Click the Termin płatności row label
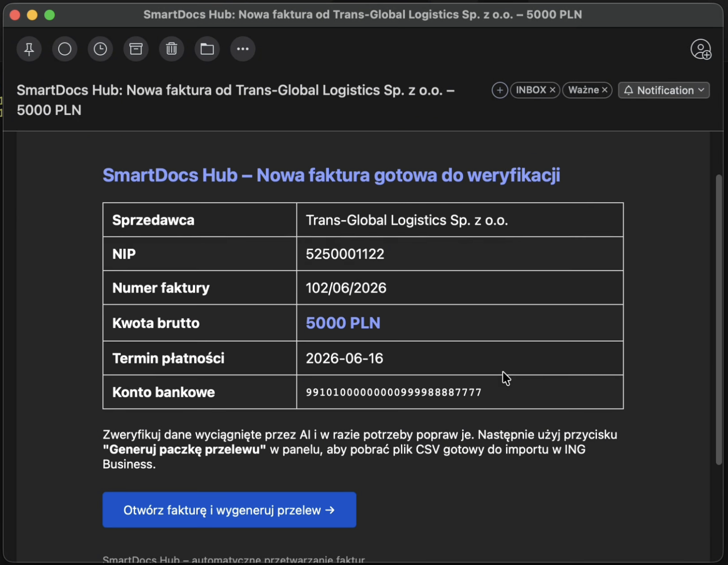This screenshot has width=728, height=565. pos(168,358)
